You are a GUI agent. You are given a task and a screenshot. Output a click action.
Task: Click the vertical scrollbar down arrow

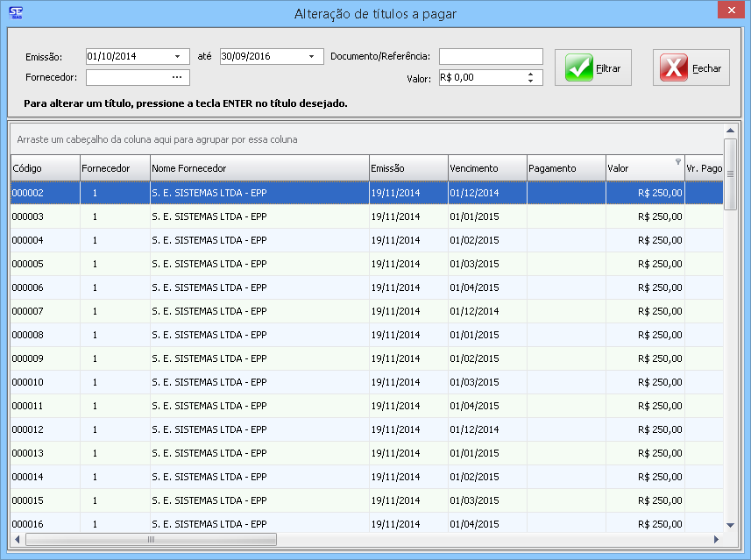731,524
